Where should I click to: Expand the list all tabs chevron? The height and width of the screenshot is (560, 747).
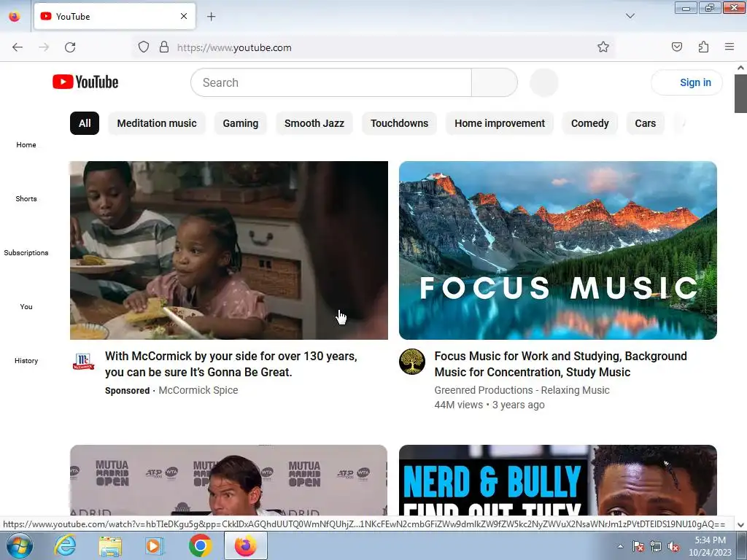[630, 16]
